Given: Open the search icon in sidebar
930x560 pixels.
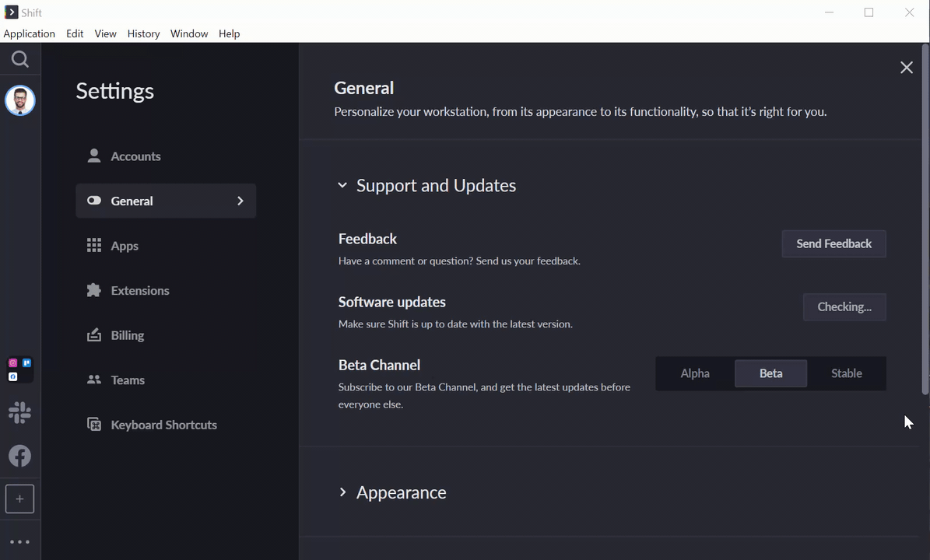Looking at the screenshot, I should point(20,60).
